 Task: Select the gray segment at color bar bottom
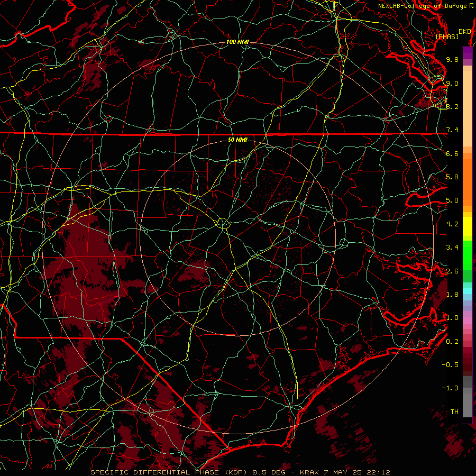(x=467, y=398)
